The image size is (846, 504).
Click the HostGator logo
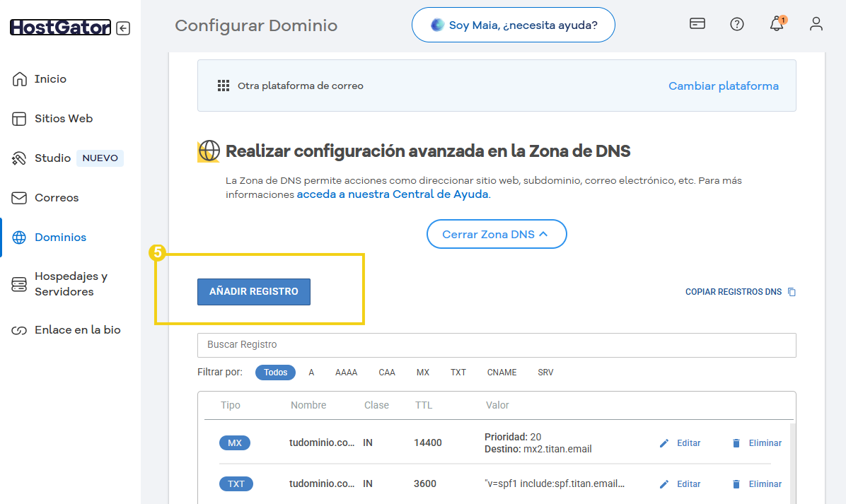60,27
